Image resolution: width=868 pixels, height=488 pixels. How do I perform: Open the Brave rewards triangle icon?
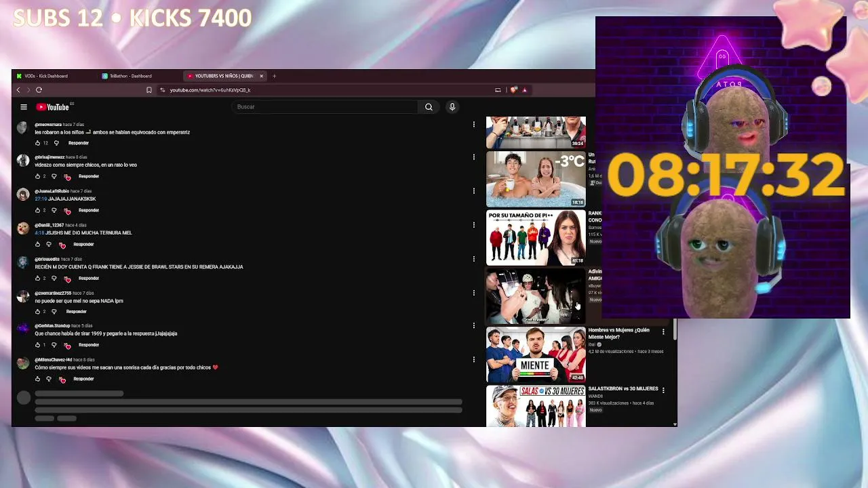(524, 90)
